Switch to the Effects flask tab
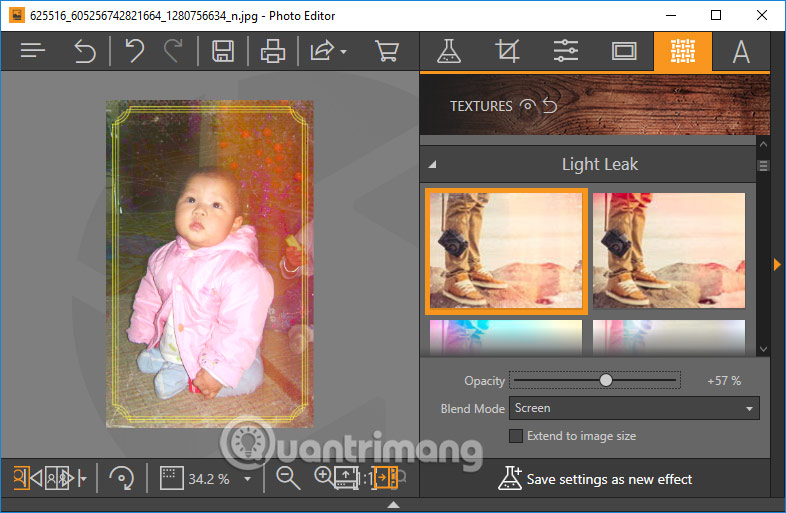 [449, 51]
